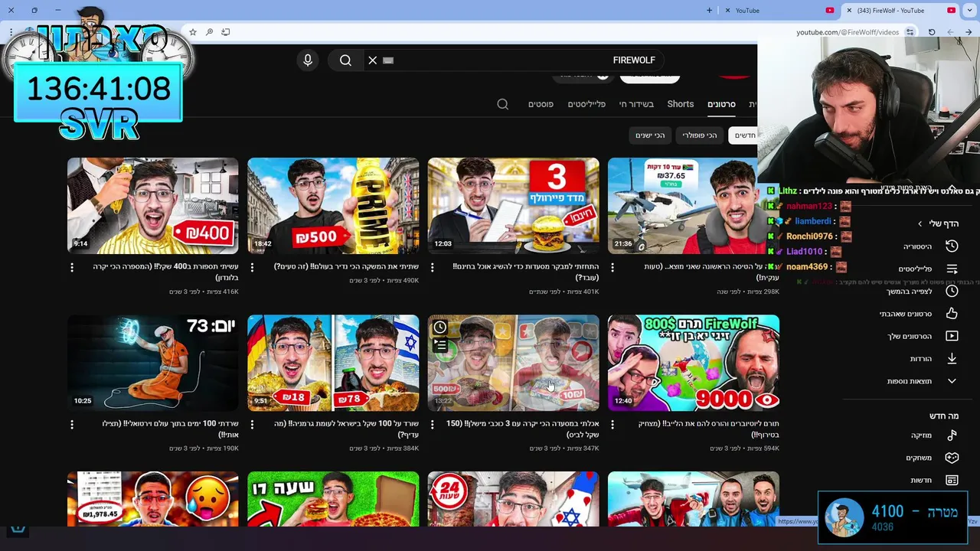Viewport: 980px width, 551px height.
Task: Open options menu for the first flight video
Action: [613, 268]
